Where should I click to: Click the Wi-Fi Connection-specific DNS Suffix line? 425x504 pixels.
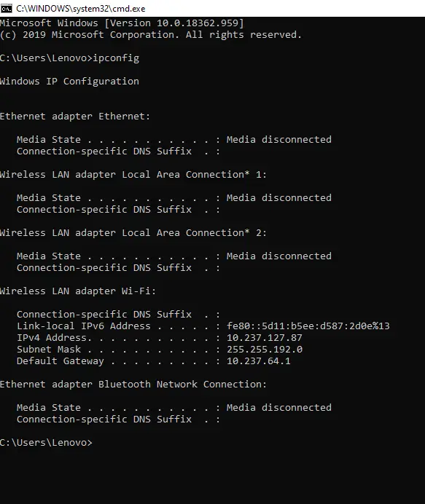pos(118,315)
